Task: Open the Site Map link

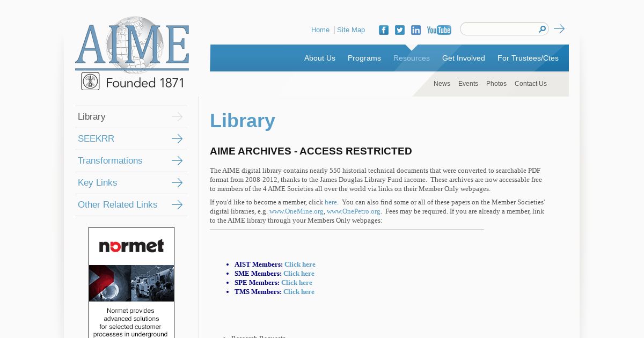Action: point(351,30)
